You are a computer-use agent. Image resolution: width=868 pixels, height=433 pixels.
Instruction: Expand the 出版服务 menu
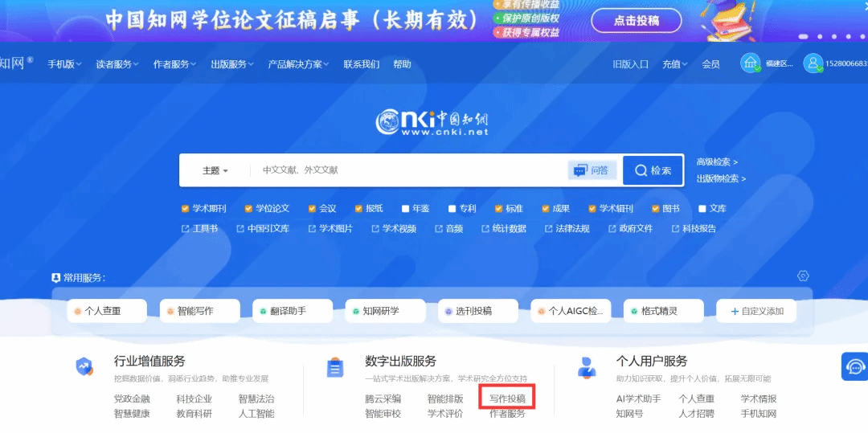[232, 64]
